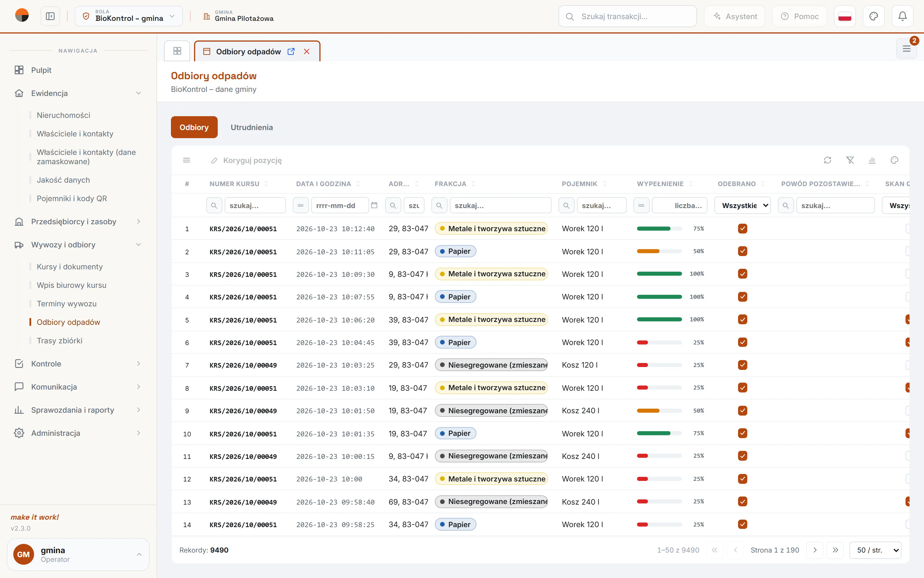Click Koryguj pozycję button

coord(246,160)
